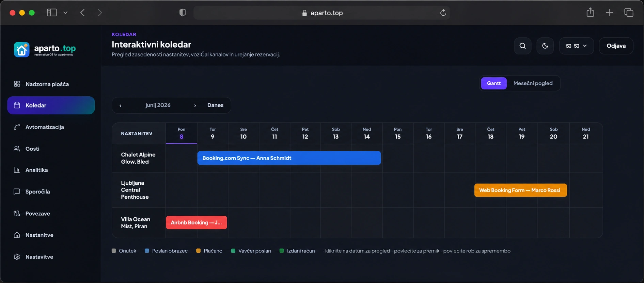Select the Koledar calendar icon

coord(17,105)
